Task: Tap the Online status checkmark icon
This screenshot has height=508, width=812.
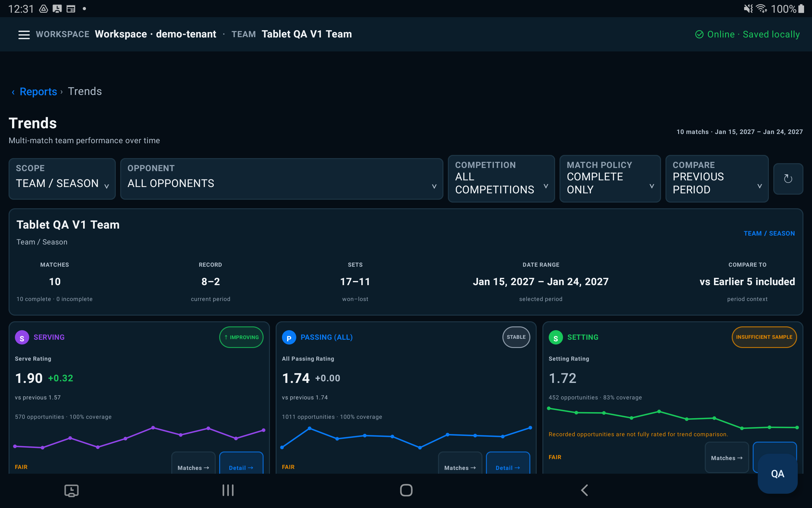Action: tap(699, 34)
